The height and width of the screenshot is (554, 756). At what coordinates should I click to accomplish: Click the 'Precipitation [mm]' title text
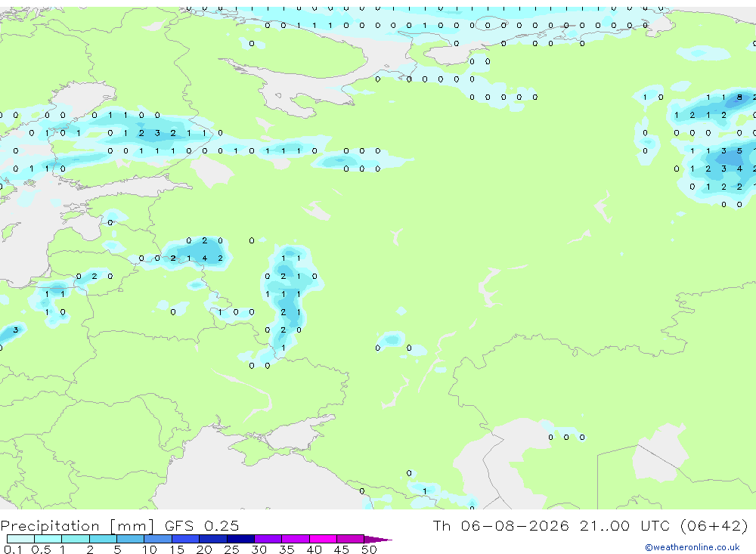77,525
